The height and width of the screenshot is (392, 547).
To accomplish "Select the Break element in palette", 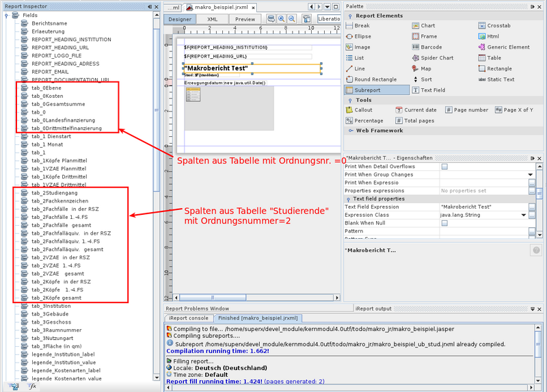I will 358,25.
